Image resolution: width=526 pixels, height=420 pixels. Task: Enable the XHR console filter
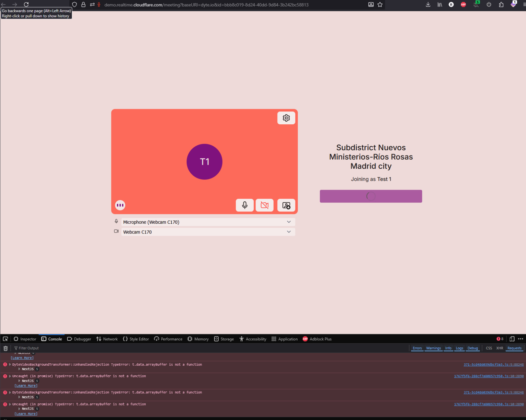tap(500, 348)
